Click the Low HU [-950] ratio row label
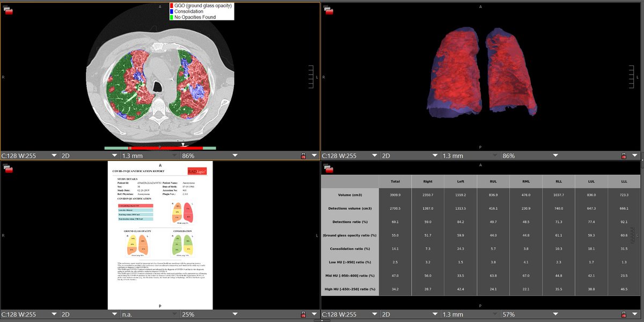 349,262
